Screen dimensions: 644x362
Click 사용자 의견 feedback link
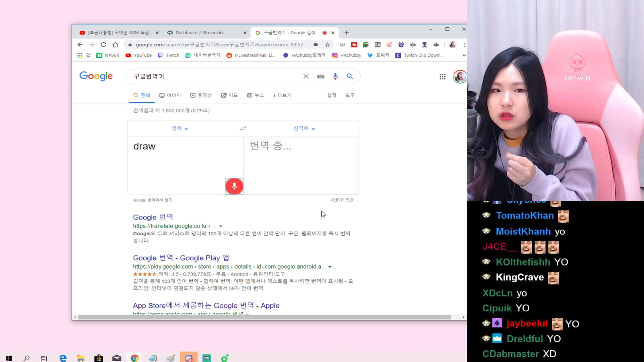click(342, 200)
